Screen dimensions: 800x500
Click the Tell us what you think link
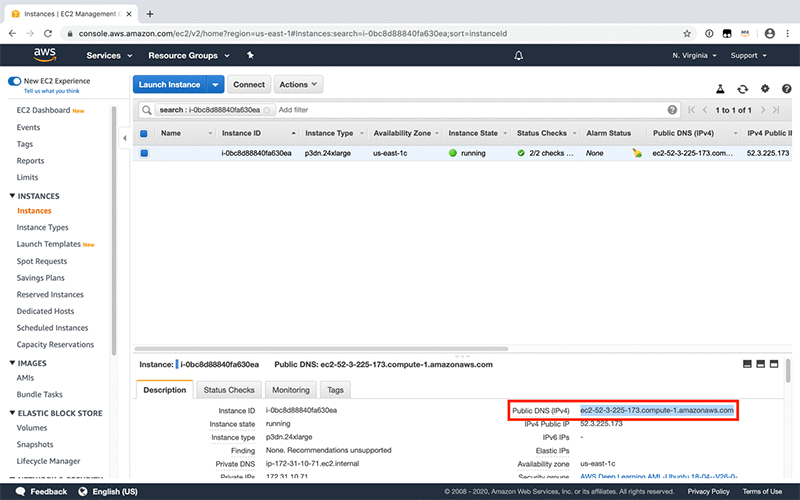[x=52, y=91]
